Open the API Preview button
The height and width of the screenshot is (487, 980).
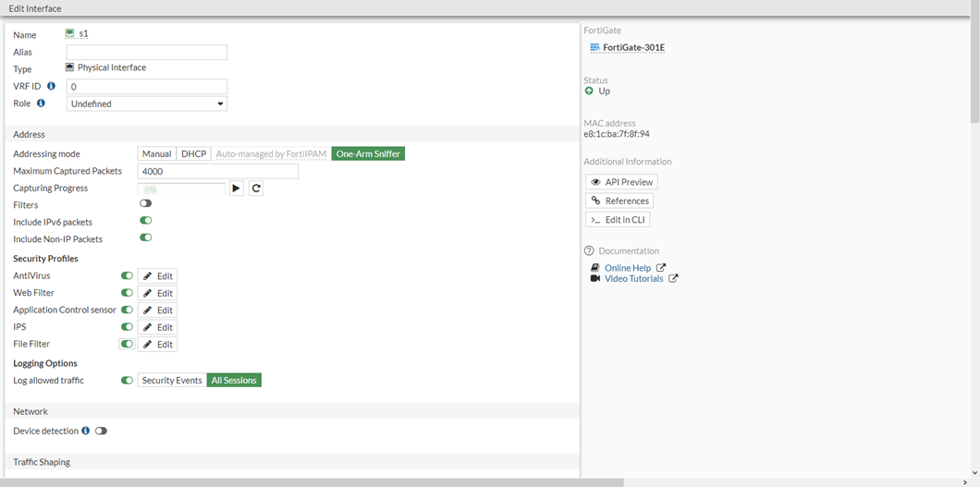tap(621, 182)
